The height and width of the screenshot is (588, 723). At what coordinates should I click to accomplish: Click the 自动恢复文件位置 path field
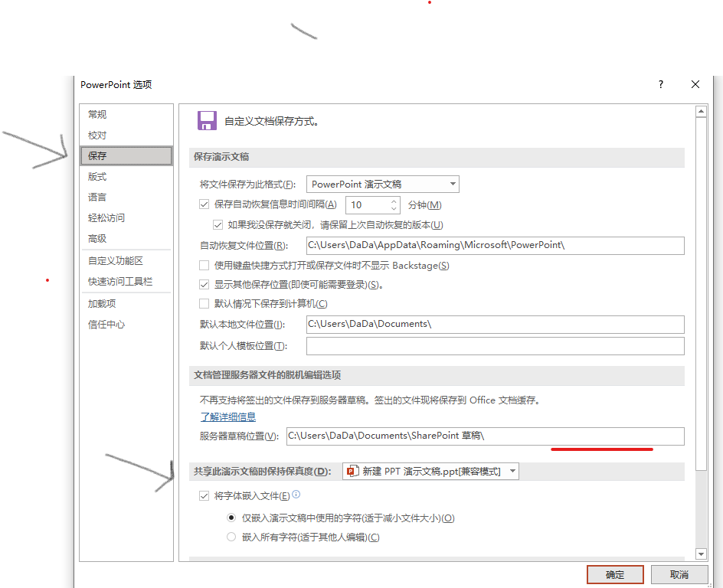496,246
